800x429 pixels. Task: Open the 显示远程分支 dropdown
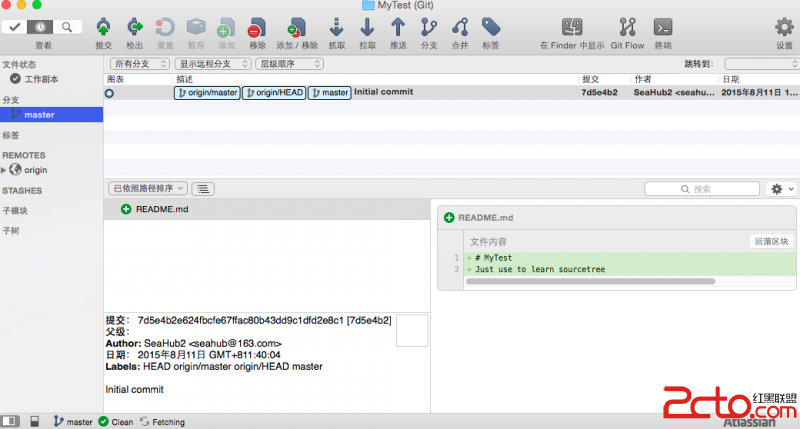212,64
